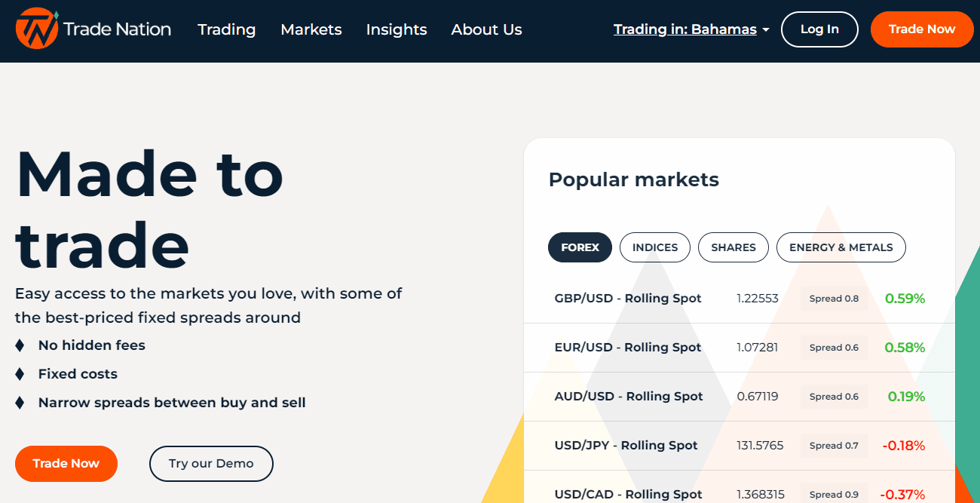Click the EUR/USD price 1.07281
The image size is (980, 503).
[x=758, y=348]
